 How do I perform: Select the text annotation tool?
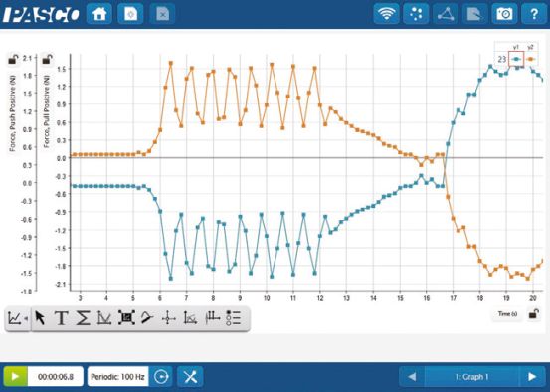62,318
